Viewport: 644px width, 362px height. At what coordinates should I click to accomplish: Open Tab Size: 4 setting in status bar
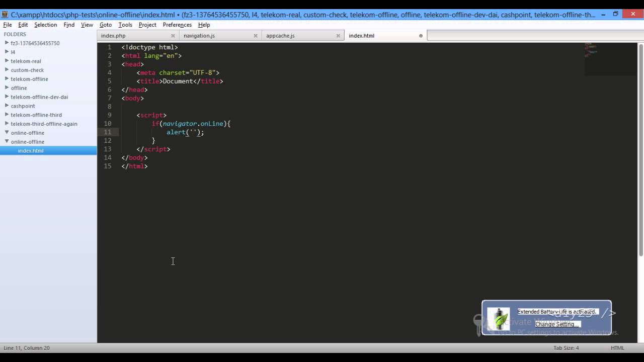pyautogui.click(x=566, y=348)
